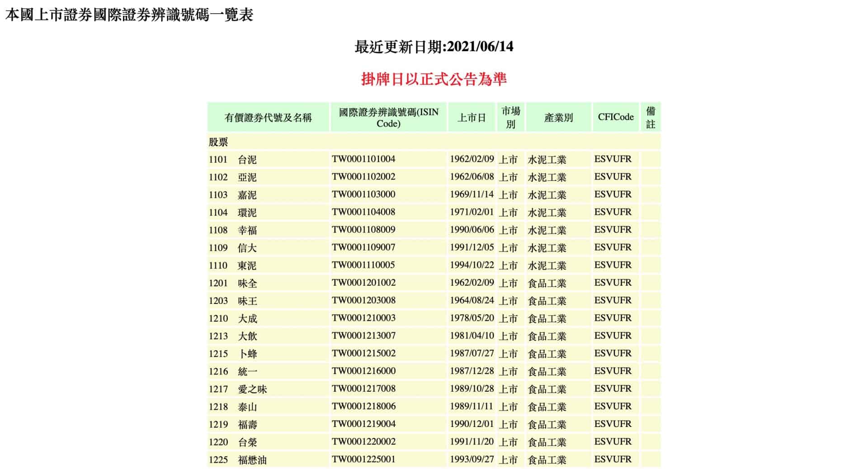Select the cell 1217 愛之味
Screen dimensions: 868x469
[x=268, y=389]
